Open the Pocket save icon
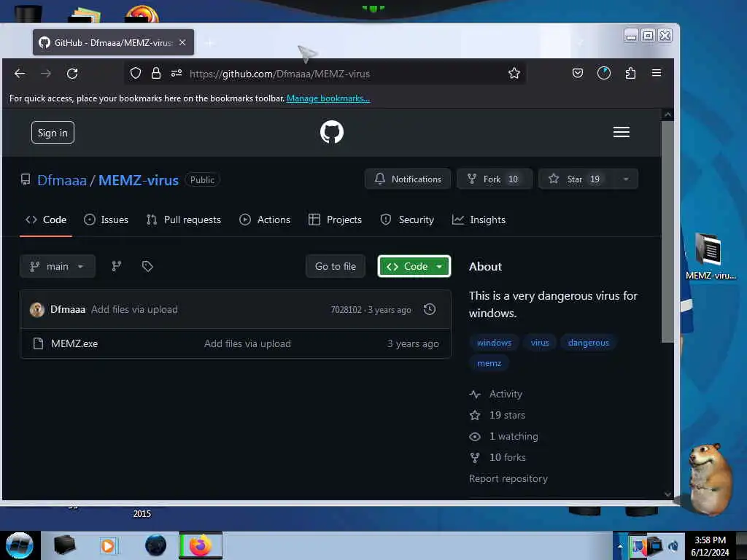747x560 pixels. (x=578, y=74)
